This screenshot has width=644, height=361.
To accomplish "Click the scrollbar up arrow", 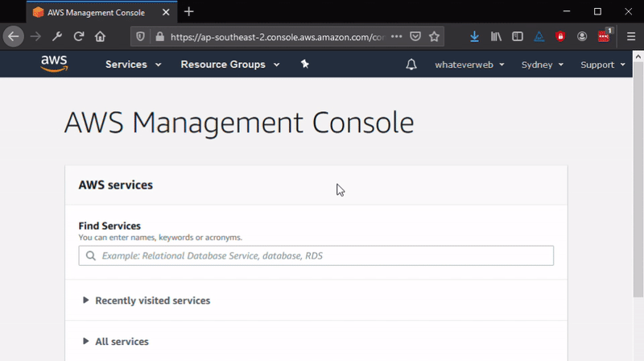I will [638, 56].
